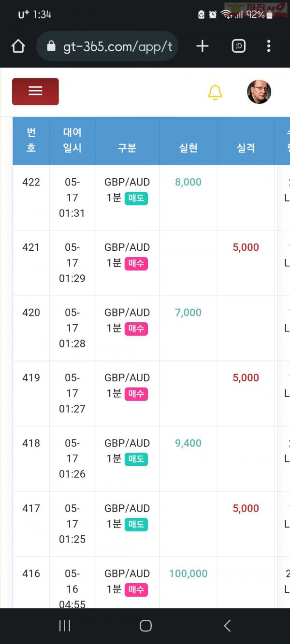Image resolution: width=290 pixels, height=644 pixels.
Task: Open a new browser tab with plus
Action: click(x=203, y=46)
